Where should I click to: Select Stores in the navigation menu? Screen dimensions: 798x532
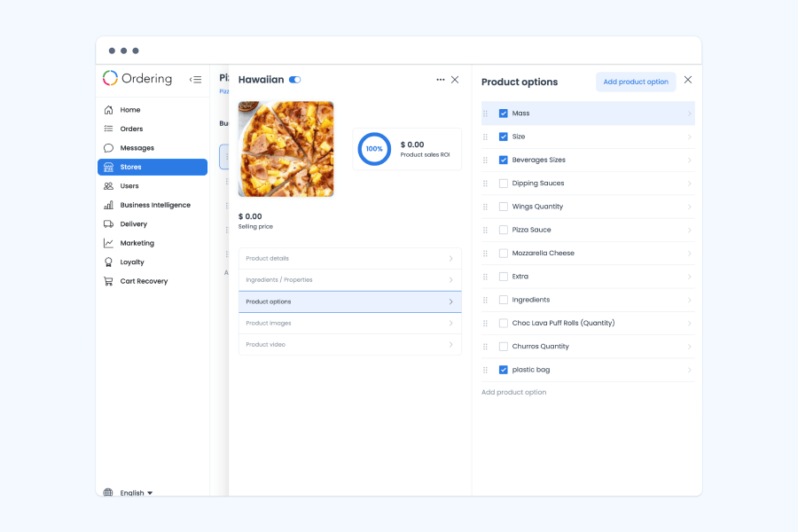(x=133, y=167)
